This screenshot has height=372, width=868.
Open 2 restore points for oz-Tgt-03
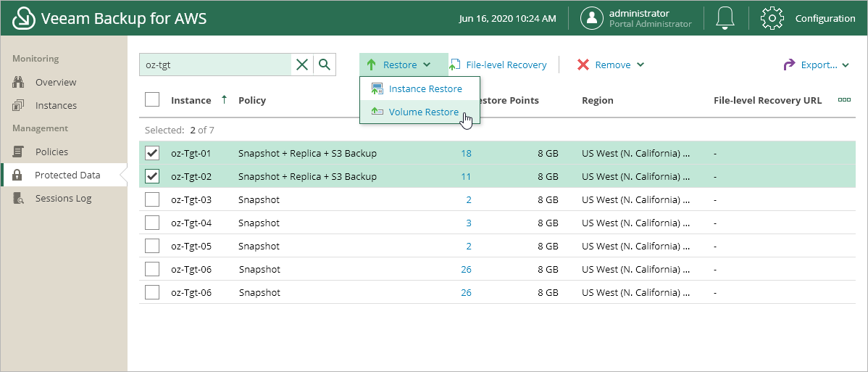coord(469,199)
